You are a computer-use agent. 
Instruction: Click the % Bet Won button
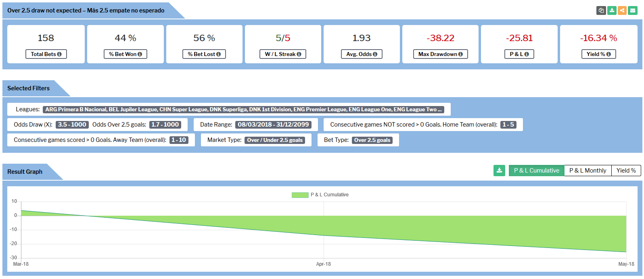[125, 54]
